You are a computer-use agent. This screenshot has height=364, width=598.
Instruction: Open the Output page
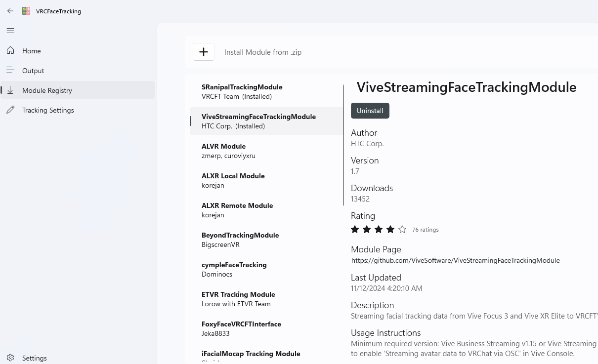tap(33, 71)
